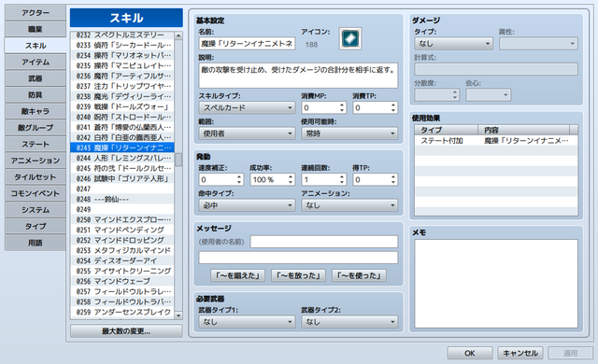Image resolution: width=598 pixels, height=364 pixels.
Task: Click the skill list scrollbar thumb
Action: (x=178, y=160)
